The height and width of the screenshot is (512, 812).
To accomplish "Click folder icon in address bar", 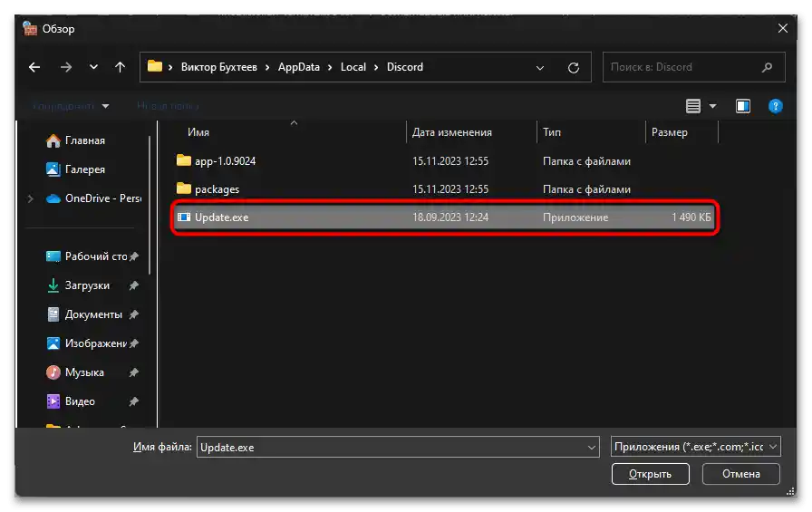I will tap(155, 66).
